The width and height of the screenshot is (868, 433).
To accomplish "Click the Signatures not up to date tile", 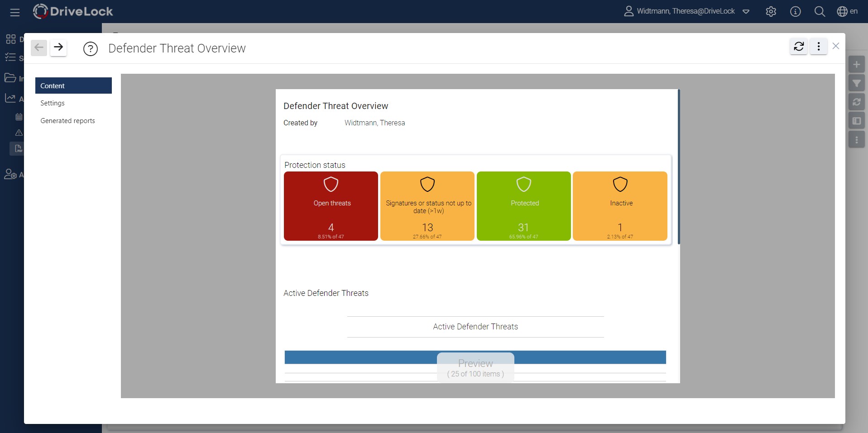I will pos(427,206).
